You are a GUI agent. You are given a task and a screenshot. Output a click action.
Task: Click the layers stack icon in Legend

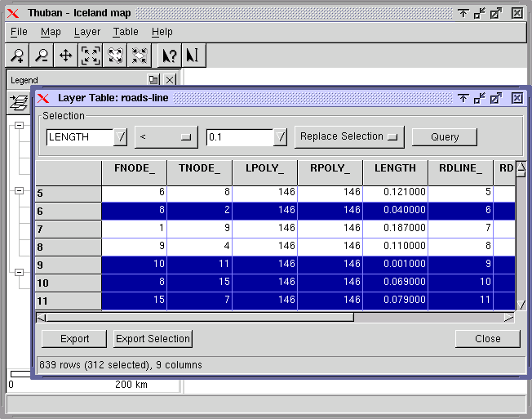coord(19,103)
